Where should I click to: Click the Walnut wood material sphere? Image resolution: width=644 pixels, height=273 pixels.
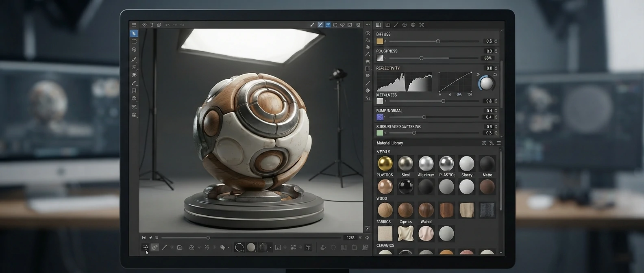426,210
